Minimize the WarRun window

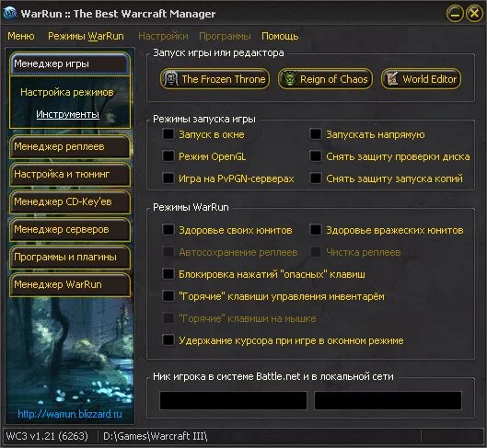point(455,14)
